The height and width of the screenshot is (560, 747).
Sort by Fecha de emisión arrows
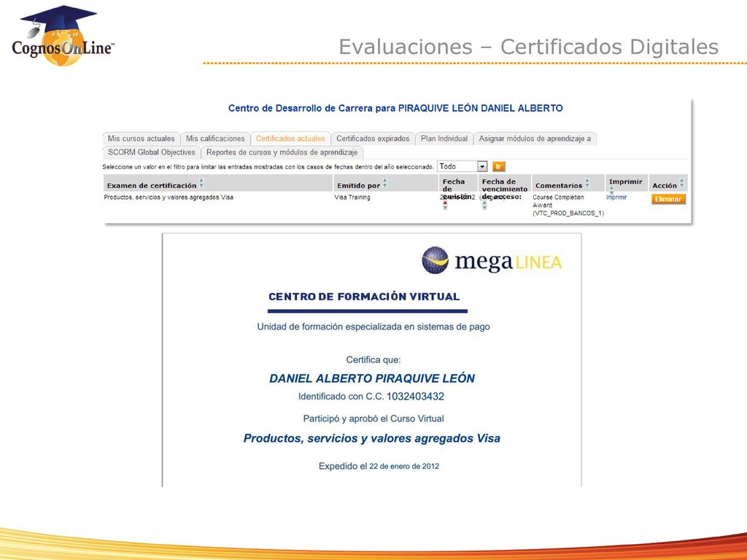[446, 205]
